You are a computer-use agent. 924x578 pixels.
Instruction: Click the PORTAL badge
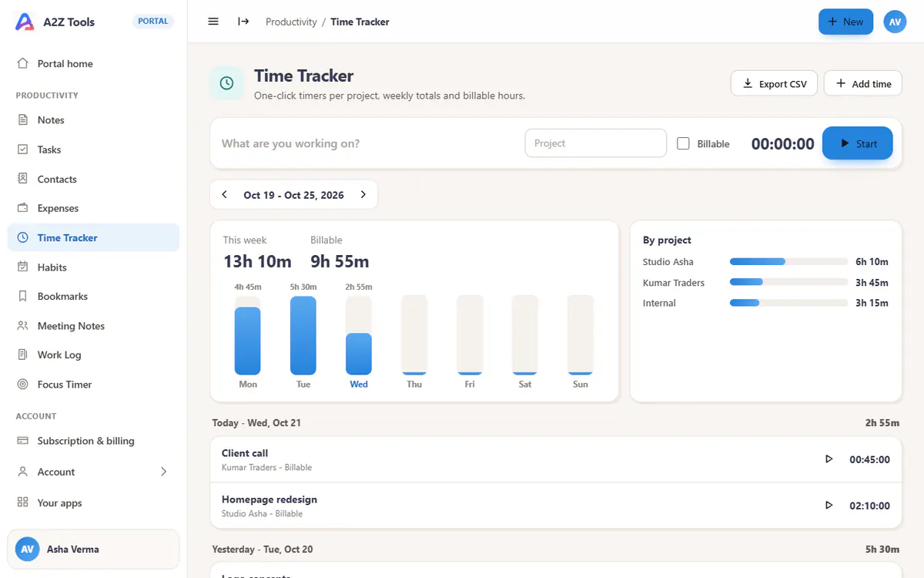pos(153,22)
